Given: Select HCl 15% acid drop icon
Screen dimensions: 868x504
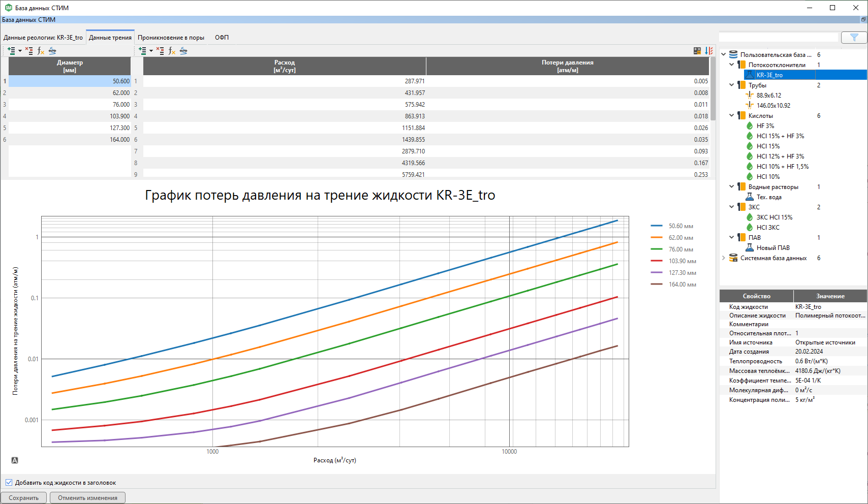Looking at the screenshot, I should [x=750, y=146].
